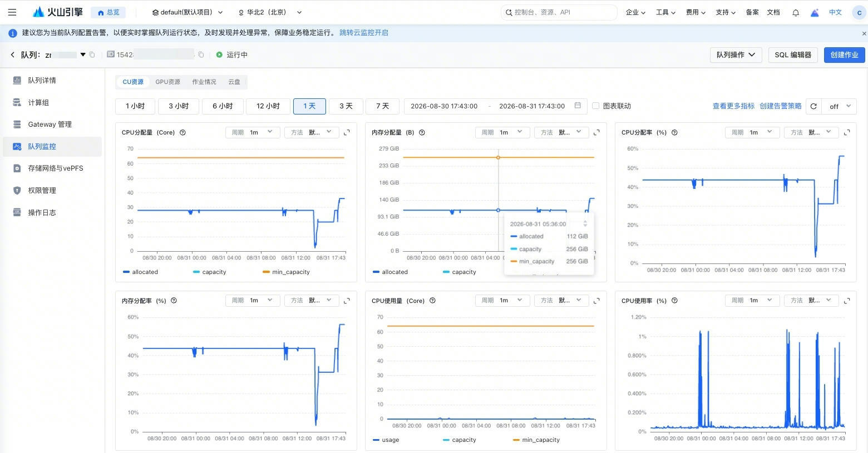Show help for CPU分配量 metric

tap(183, 133)
